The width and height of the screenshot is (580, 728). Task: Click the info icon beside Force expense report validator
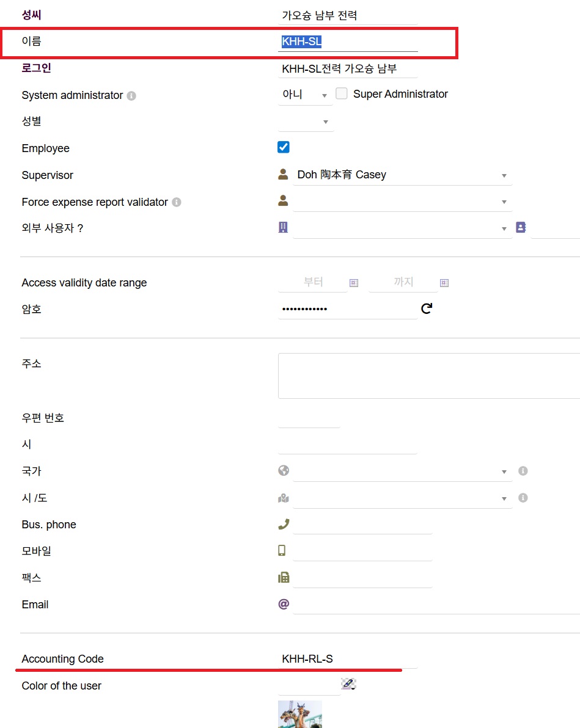point(177,202)
